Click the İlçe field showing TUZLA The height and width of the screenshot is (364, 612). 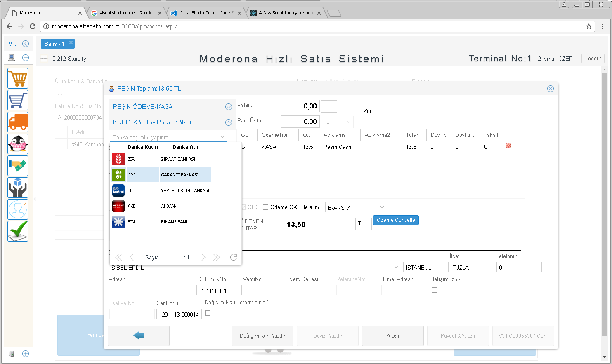[473, 267]
